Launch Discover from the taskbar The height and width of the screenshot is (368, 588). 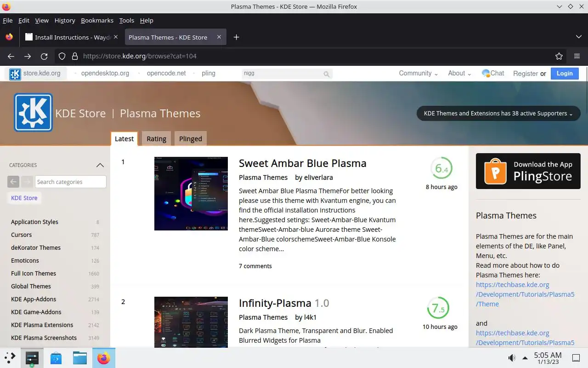[56, 358]
